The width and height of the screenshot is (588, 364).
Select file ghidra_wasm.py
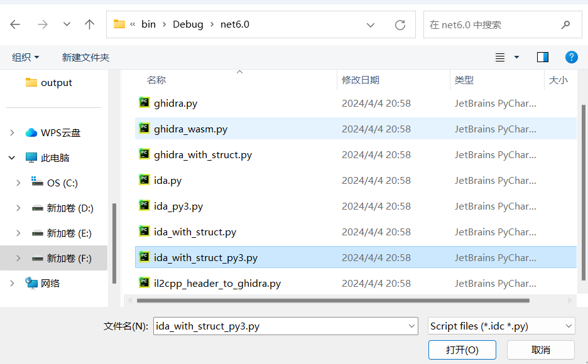point(356,129)
